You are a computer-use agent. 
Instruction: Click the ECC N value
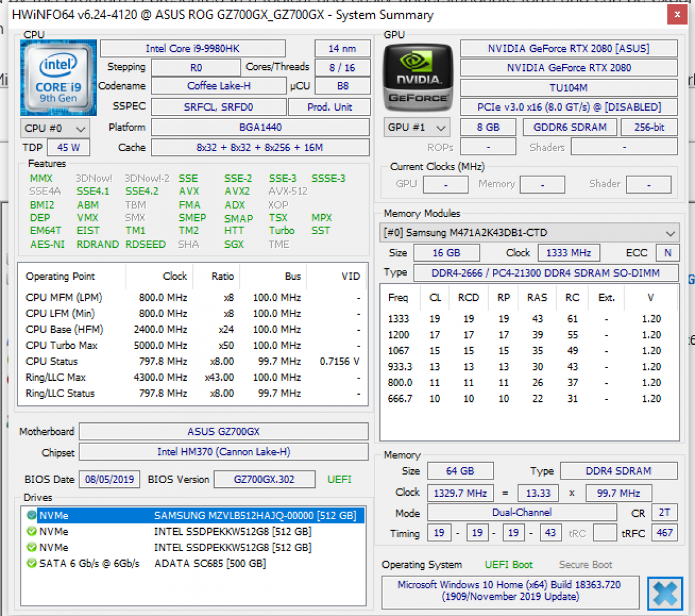pos(667,253)
